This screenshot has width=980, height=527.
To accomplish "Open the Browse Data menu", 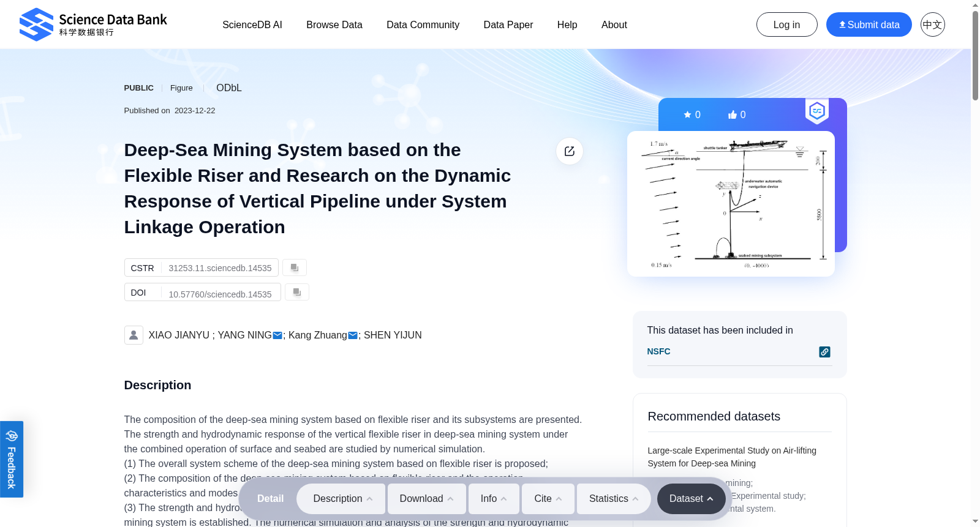I will (334, 24).
